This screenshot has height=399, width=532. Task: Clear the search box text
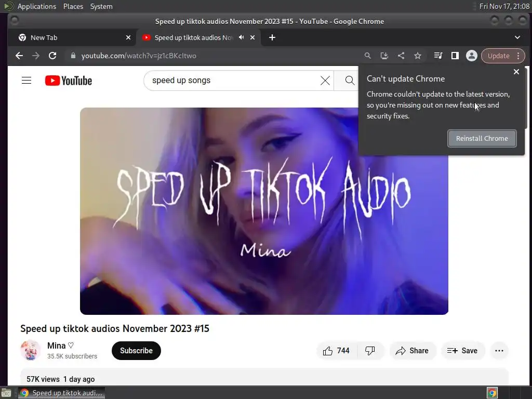pyautogui.click(x=325, y=81)
